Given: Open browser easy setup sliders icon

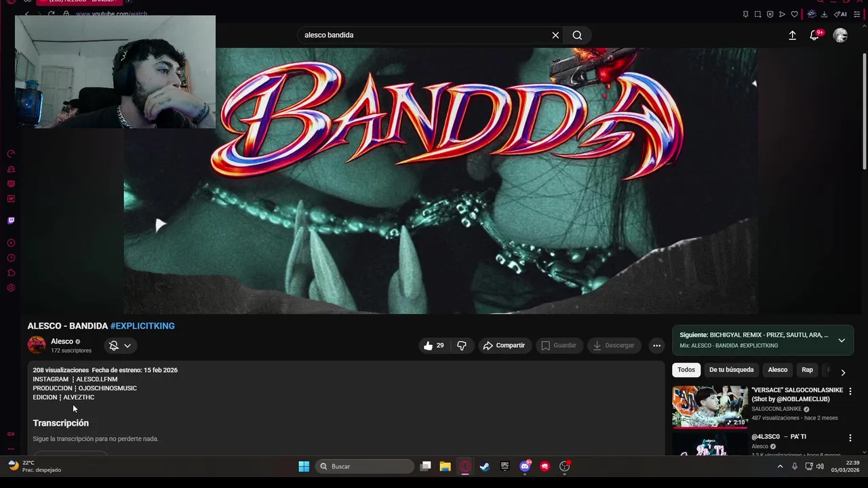Looking at the screenshot, I should coord(856,14).
